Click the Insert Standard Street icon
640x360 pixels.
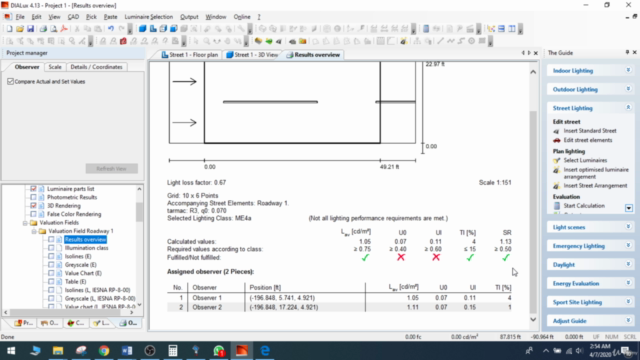coord(556,131)
